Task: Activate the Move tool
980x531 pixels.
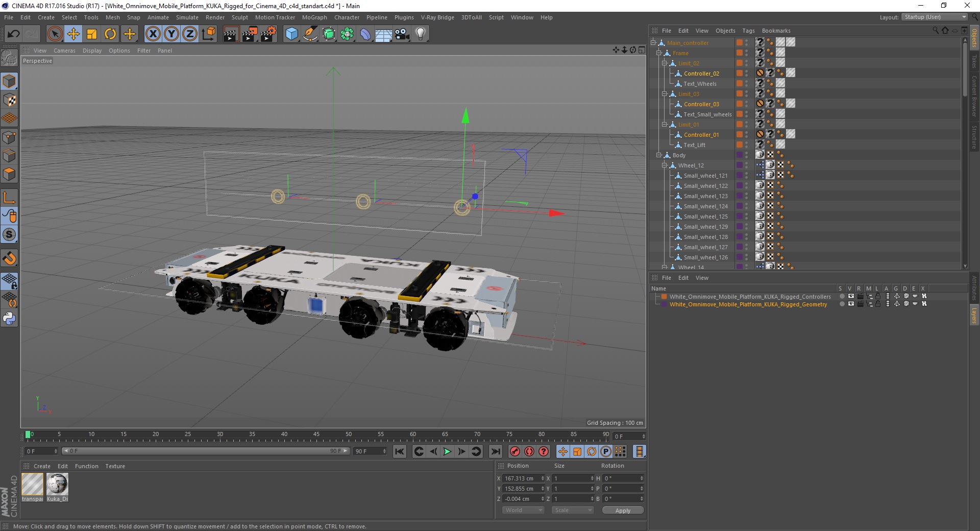Action: pos(73,34)
